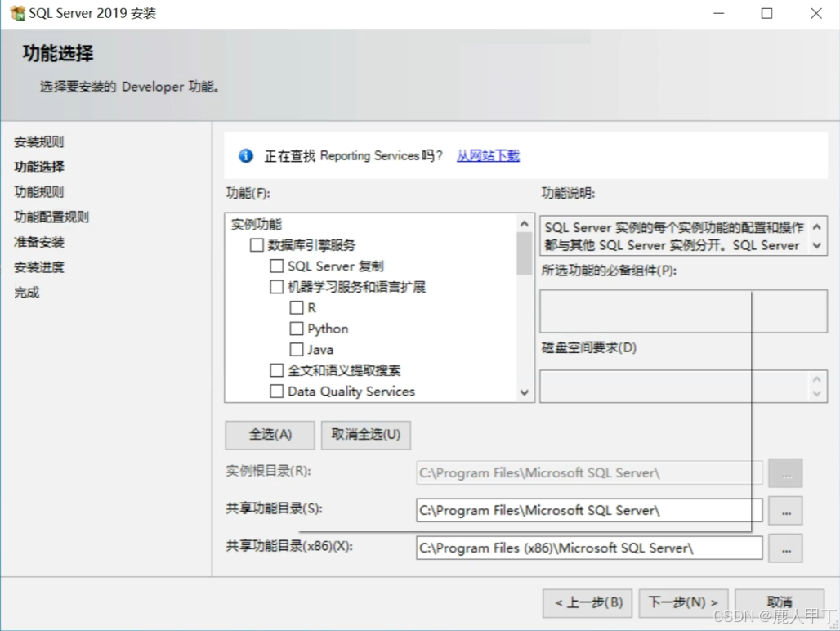Viewport: 840px width, 631px height.
Task: Click the browse button for 共享功能目录(x86)(X)
Action: point(784,548)
